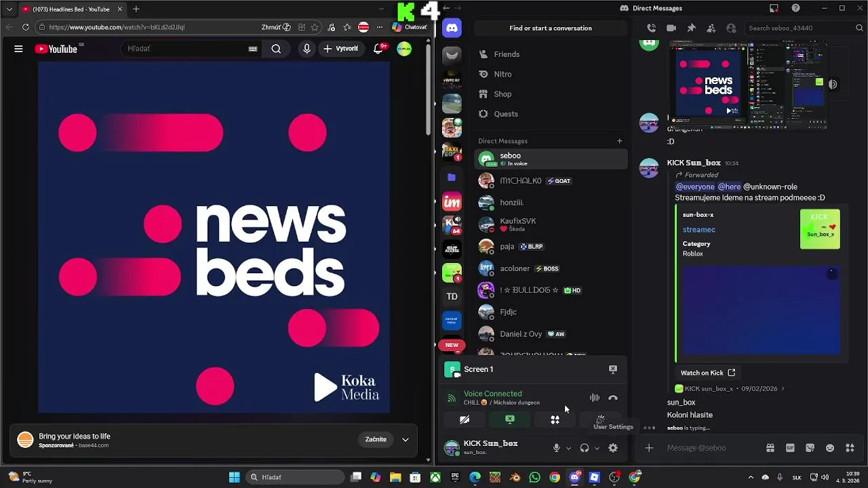Open the Discord GIF picker

(790, 448)
